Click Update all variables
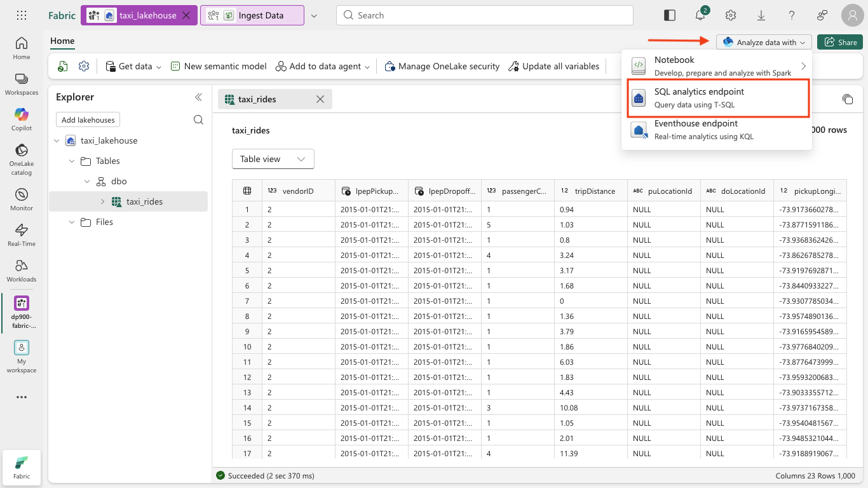The image size is (868, 488). [x=553, y=66]
